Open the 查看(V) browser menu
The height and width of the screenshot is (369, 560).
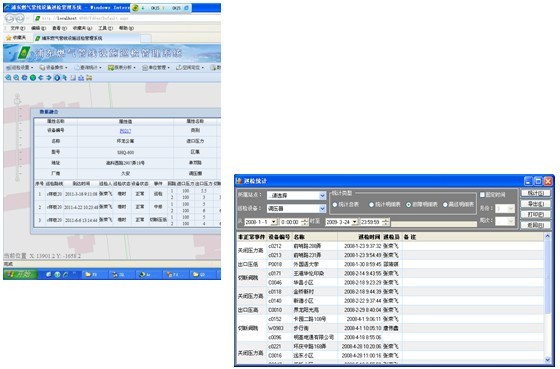[x=59, y=28]
